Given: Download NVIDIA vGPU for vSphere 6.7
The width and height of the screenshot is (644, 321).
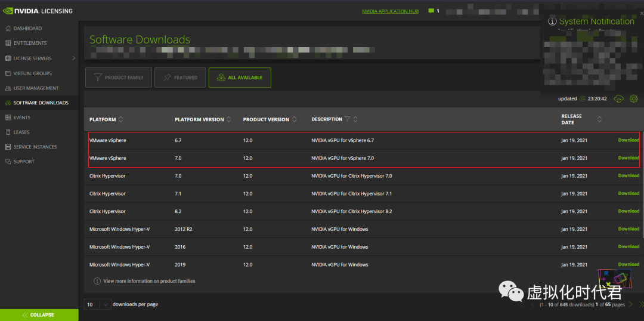Looking at the screenshot, I should tap(629, 140).
